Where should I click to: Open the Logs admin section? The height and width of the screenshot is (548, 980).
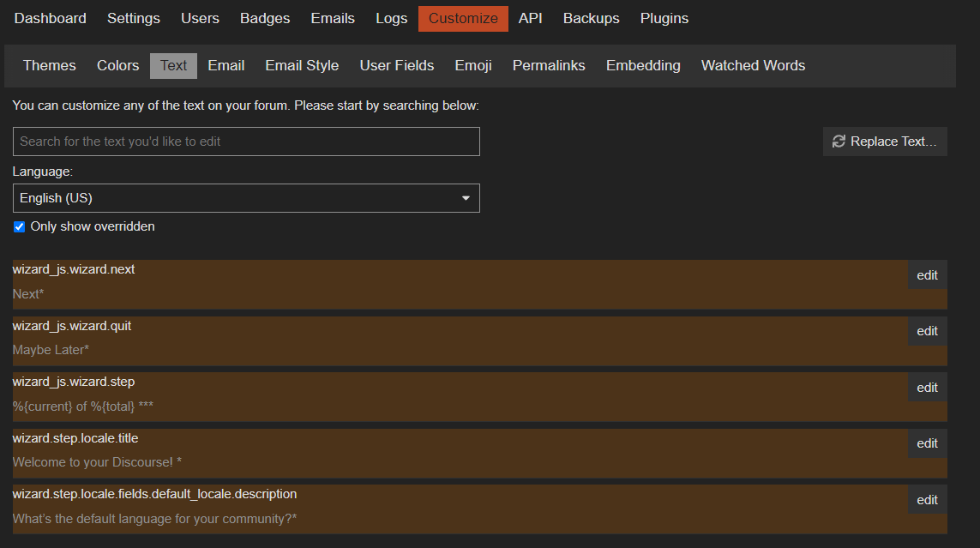[391, 19]
